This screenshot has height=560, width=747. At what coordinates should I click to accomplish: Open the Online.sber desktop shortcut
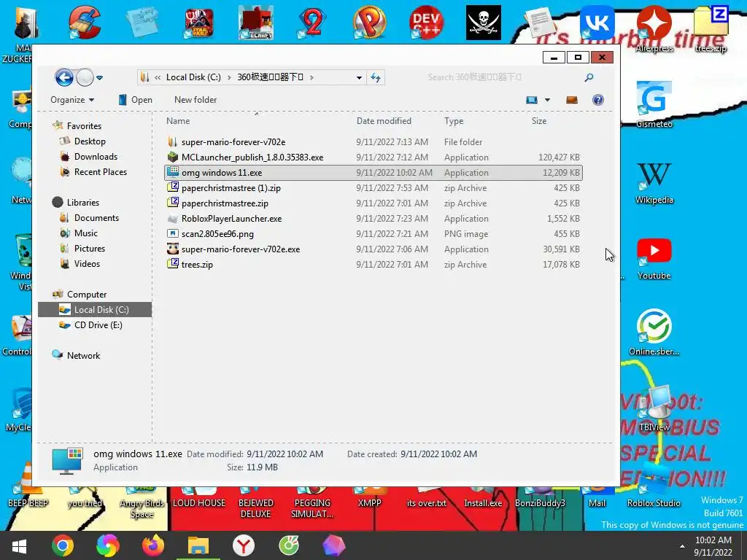click(654, 332)
